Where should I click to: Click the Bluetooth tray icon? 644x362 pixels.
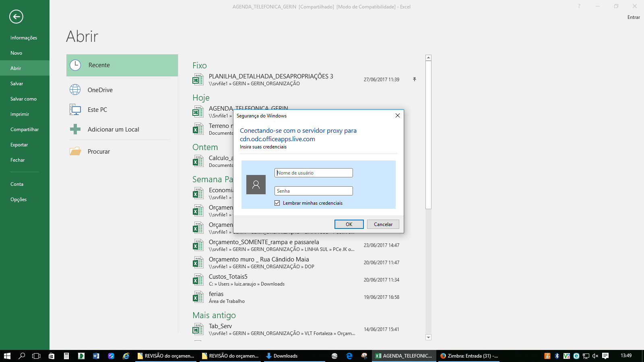[x=557, y=356]
